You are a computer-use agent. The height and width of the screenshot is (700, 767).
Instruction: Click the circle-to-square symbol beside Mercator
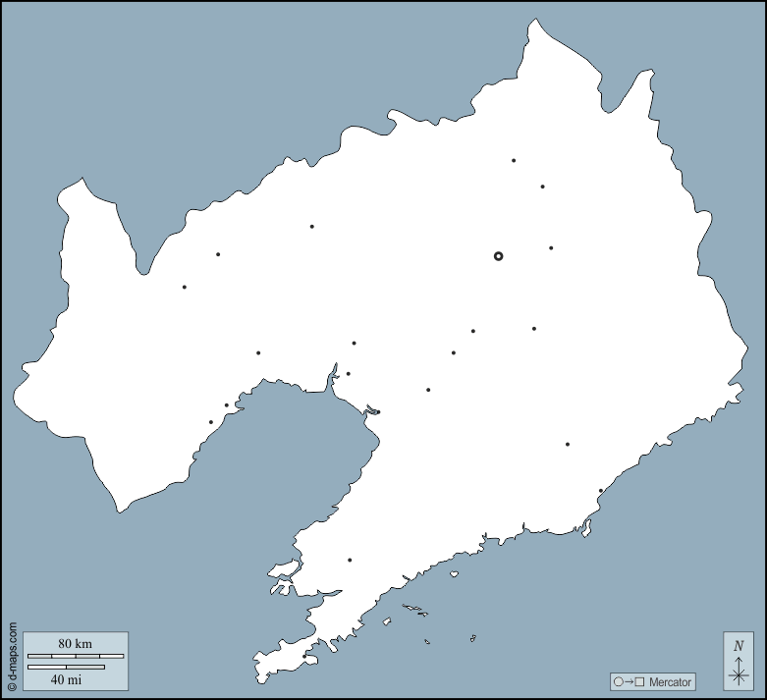click(630, 682)
